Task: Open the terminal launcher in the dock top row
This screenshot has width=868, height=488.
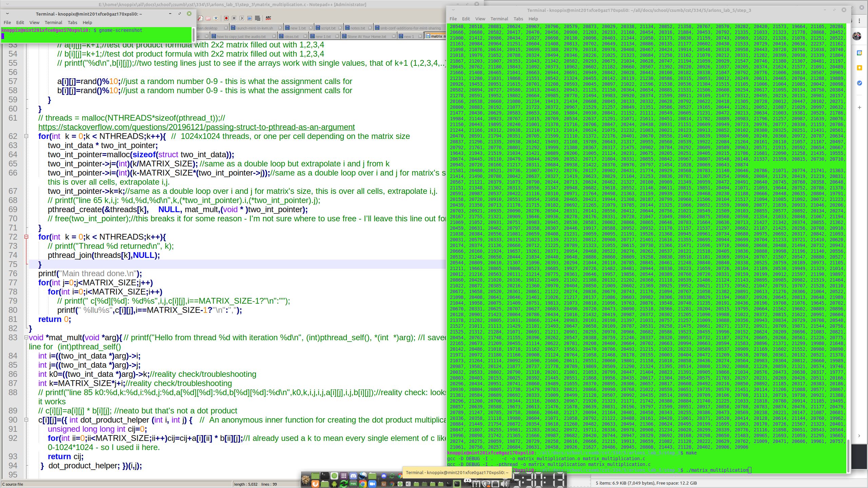Action: tap(325, 476)
